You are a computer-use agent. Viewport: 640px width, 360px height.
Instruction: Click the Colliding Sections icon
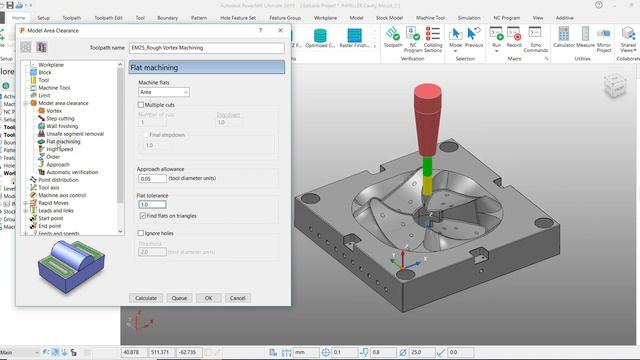(433, 34)
